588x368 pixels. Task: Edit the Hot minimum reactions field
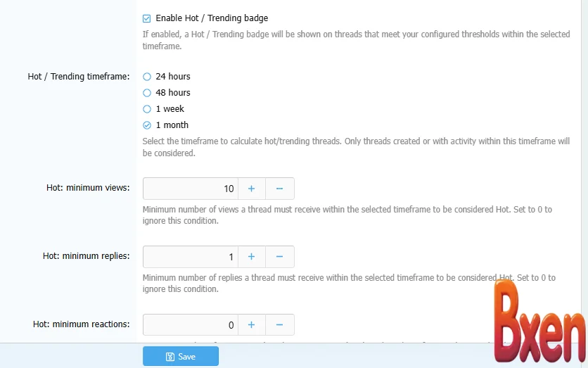191,325
